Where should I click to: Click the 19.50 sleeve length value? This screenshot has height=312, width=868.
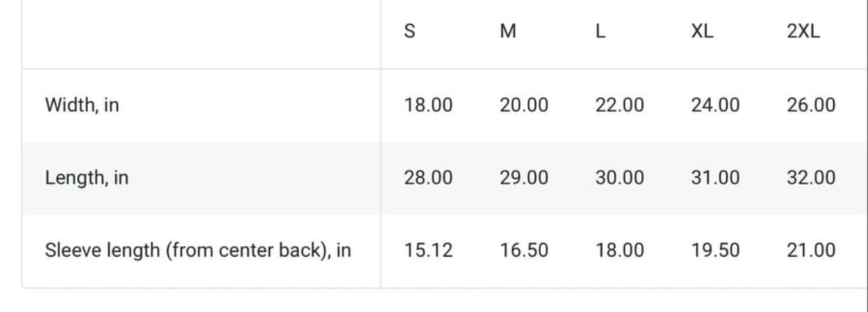715,250
